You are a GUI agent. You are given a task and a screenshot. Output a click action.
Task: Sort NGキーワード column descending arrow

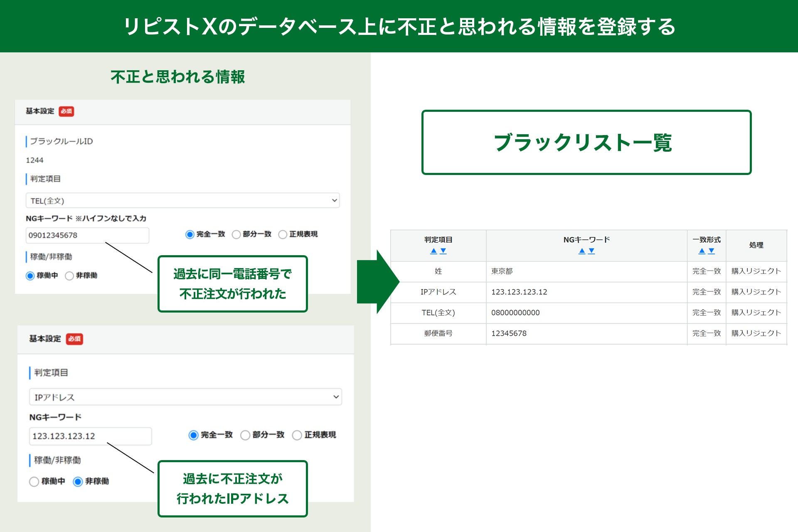(x=592, y=251)
